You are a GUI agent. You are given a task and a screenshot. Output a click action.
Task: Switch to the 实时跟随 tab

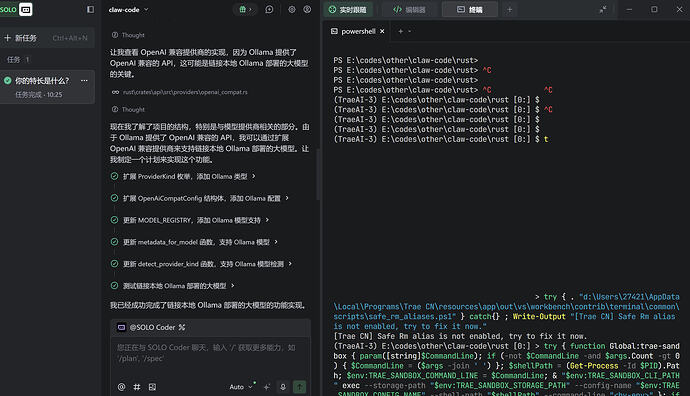[348, 9]
